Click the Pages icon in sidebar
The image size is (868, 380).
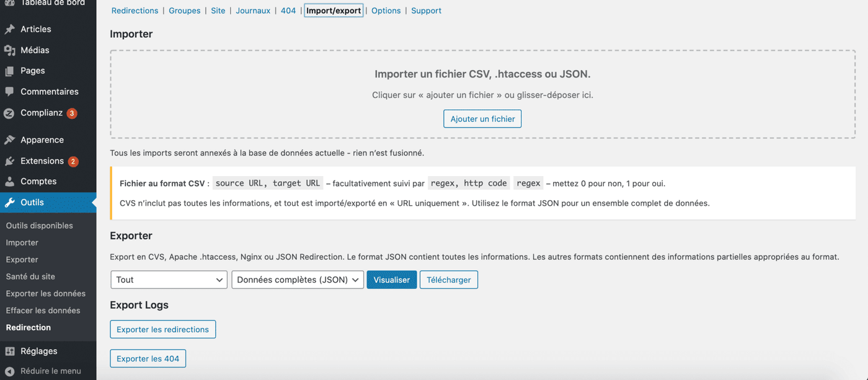[9, 71]
